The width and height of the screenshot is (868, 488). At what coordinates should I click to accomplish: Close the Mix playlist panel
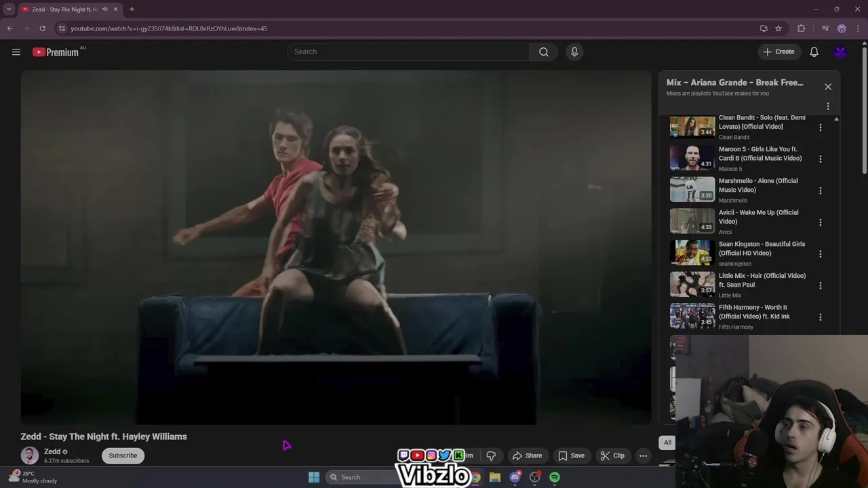(x=828, y=87)
